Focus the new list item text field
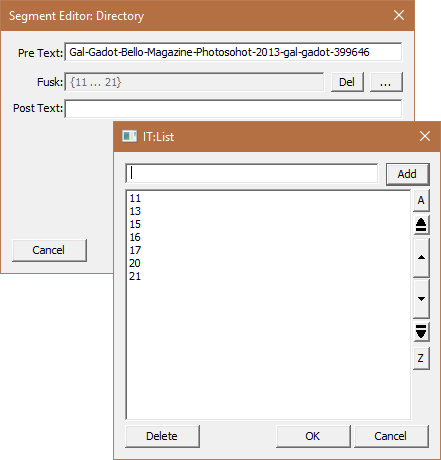 click(252, 173)
